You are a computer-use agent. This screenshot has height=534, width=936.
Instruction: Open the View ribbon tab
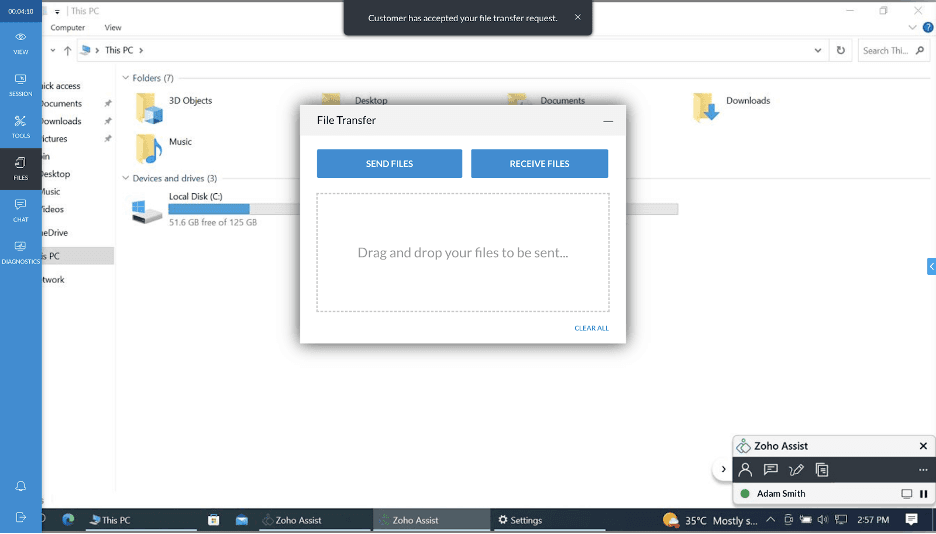pyautogui.click(x=113, y=27)
